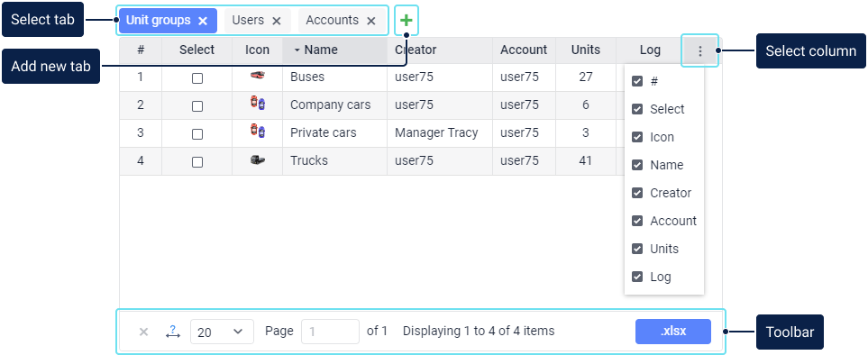Click the column auto-width arrow icon
The width and height of the screenshot is (868, 355).
click(173, 332)
